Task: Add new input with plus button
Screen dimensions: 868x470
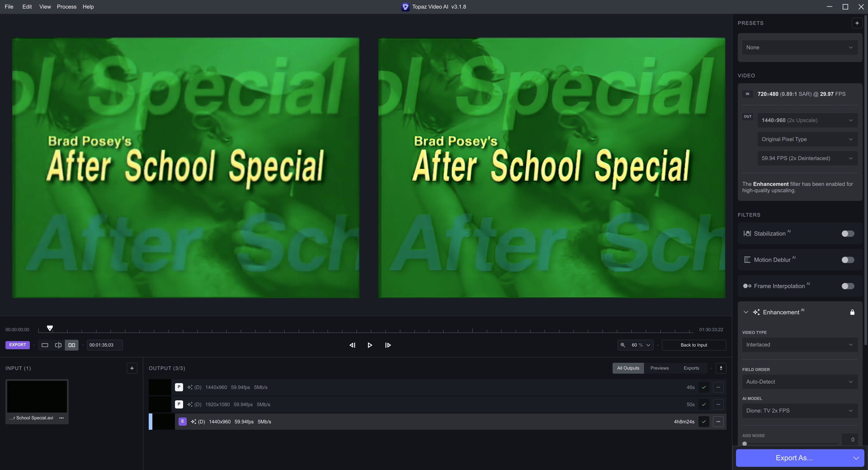Action: [x=132, y=368]
